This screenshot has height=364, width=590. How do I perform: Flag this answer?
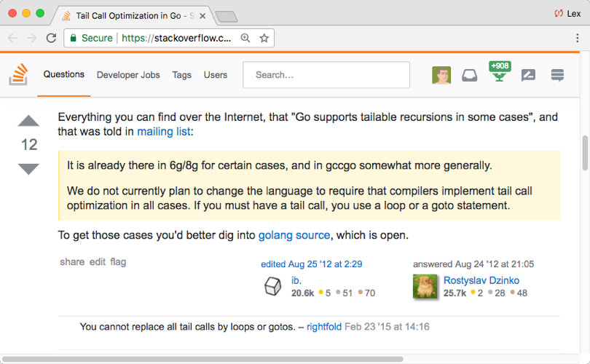[118, 261]
